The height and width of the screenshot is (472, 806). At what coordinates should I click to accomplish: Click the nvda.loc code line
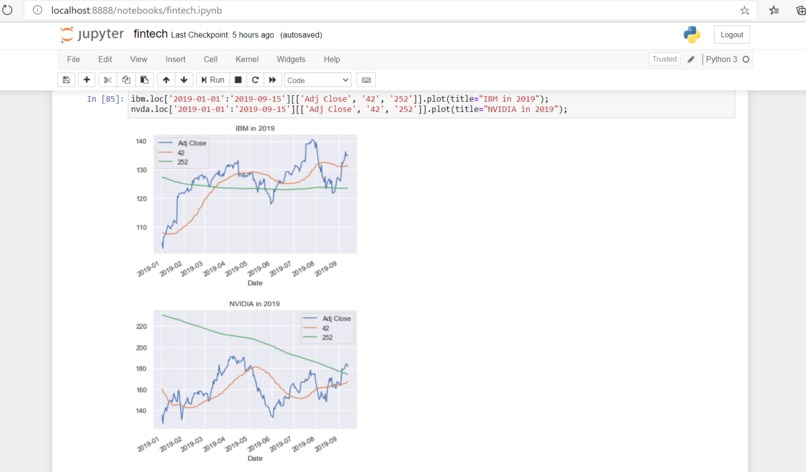(x=349, y=109)
